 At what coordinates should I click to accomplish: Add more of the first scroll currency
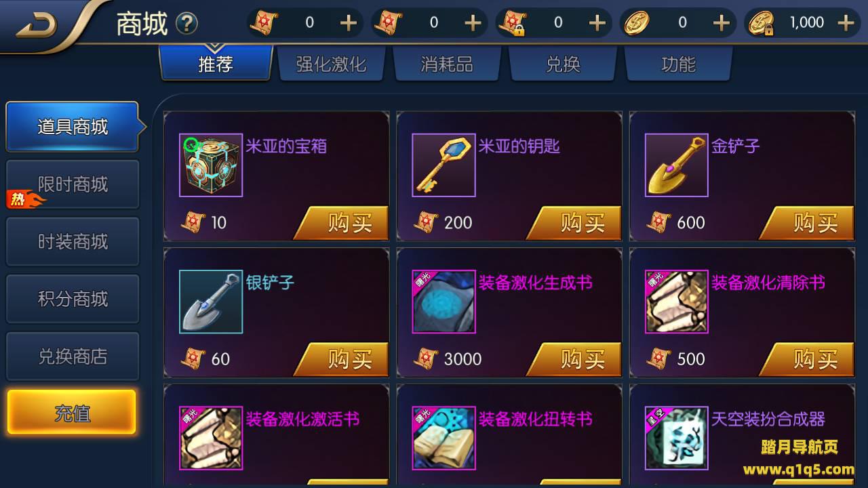coord(348,23)
